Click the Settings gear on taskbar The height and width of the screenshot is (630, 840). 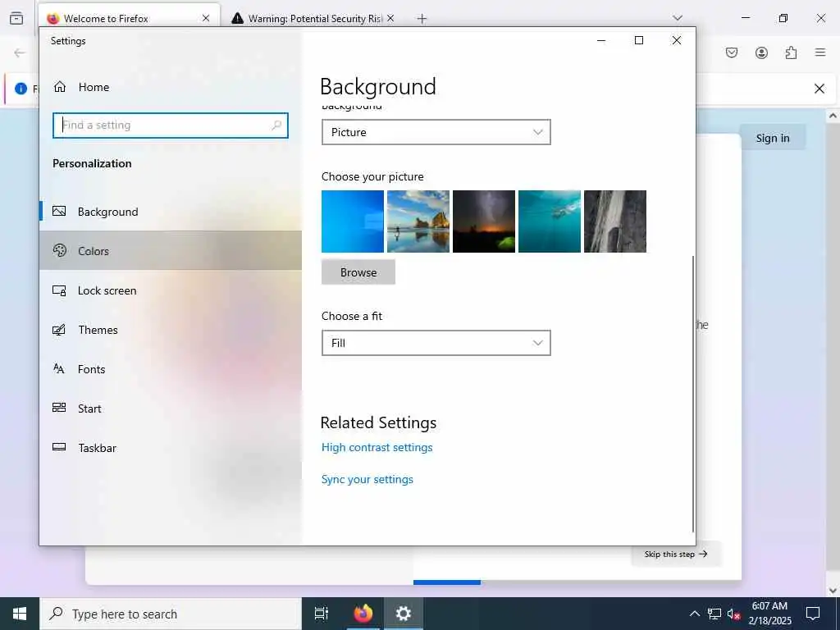(x=404, y=614)
